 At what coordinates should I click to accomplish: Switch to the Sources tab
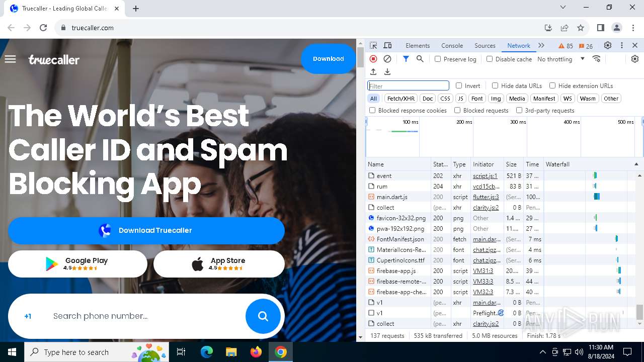pos(485,45)
